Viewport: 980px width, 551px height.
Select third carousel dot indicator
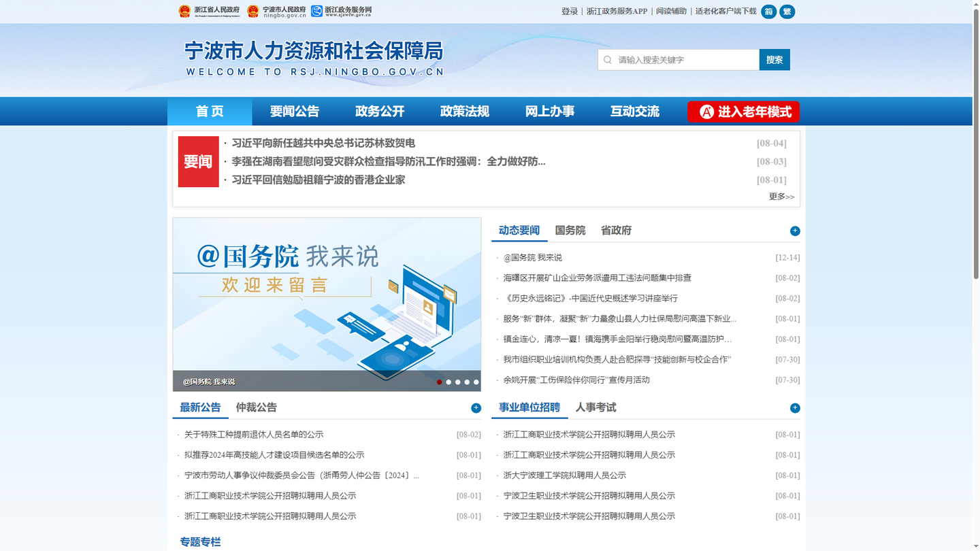coord(458,382)
